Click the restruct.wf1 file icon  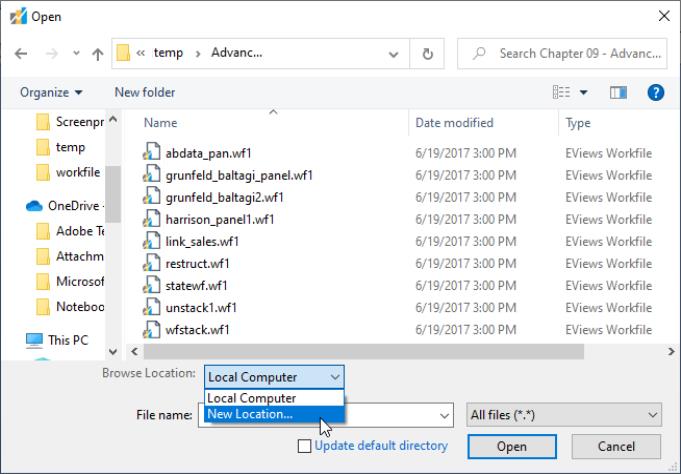click(152, 264)
